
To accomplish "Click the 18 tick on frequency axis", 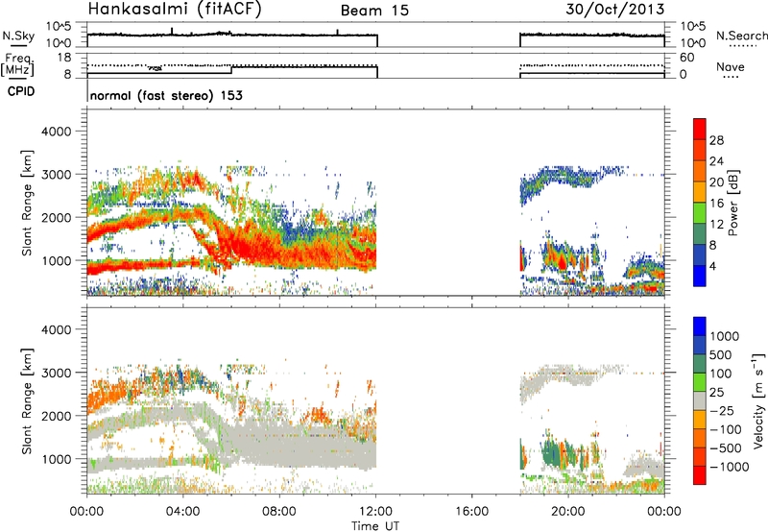I will 63,58.
